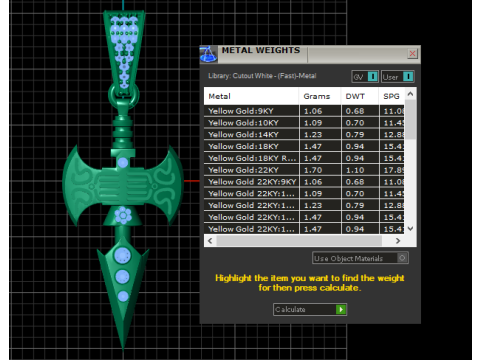Click the 17.8 SPG value cell

point(392,170)
